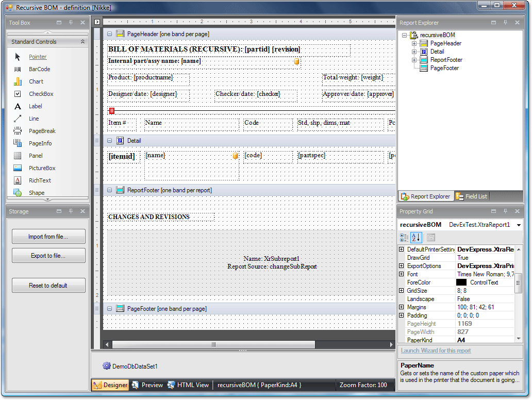Viewport: 532px width, 400px height.
Task: Select the CheckBox control in toolbox
Action: coord(41,94)
